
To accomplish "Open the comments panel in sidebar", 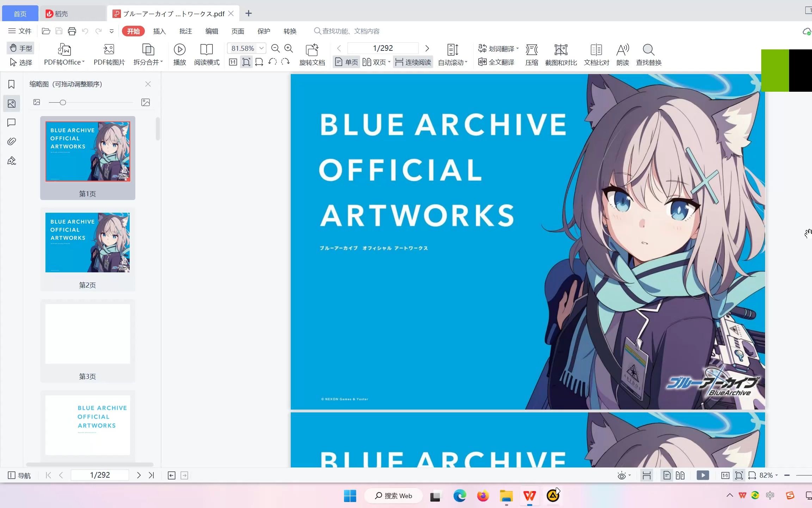I will tap(12, 122).
